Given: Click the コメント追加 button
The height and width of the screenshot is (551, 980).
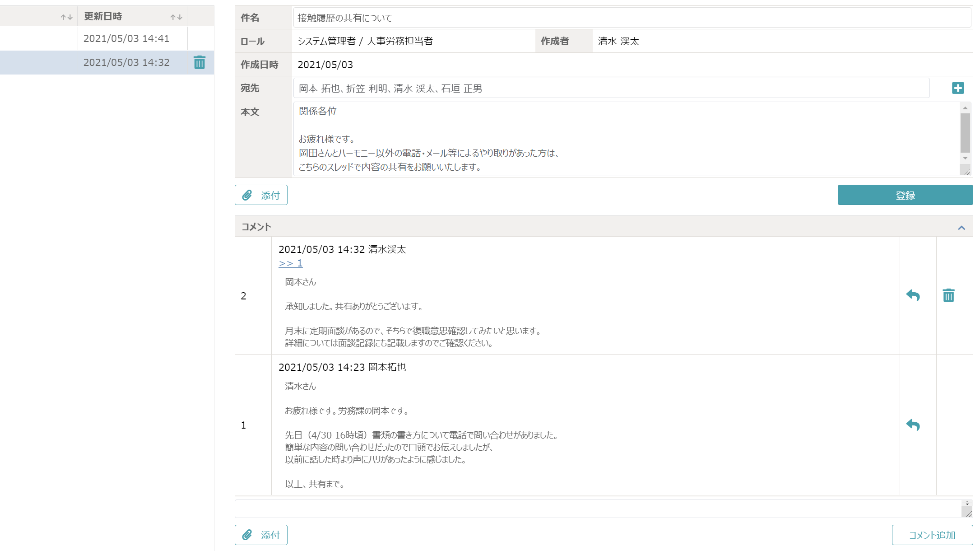Looking at the screenshot, I should (932, 535).
